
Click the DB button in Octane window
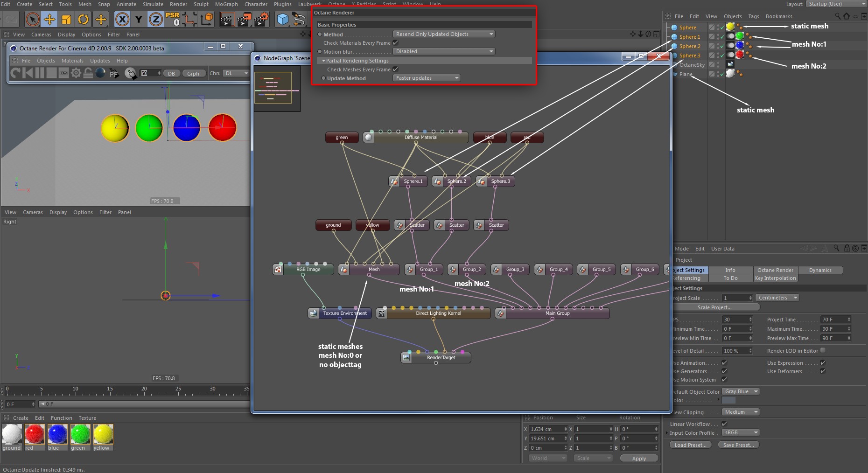171,73
